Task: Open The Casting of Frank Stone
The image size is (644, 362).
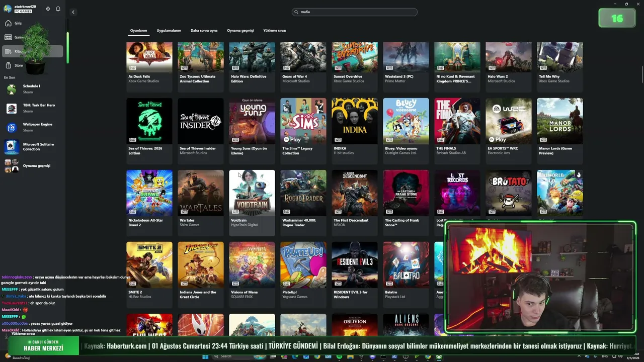Action: point(406,203)
